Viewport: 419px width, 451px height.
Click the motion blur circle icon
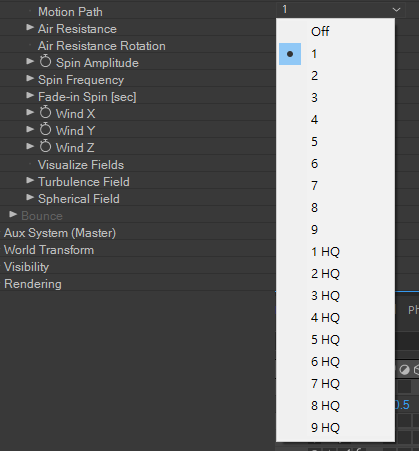click(x=404, y=370)
